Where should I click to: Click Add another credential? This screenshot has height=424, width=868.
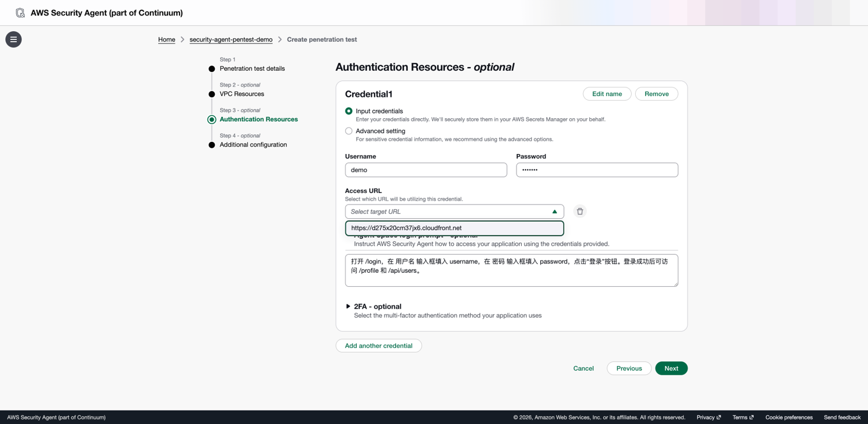379,346
